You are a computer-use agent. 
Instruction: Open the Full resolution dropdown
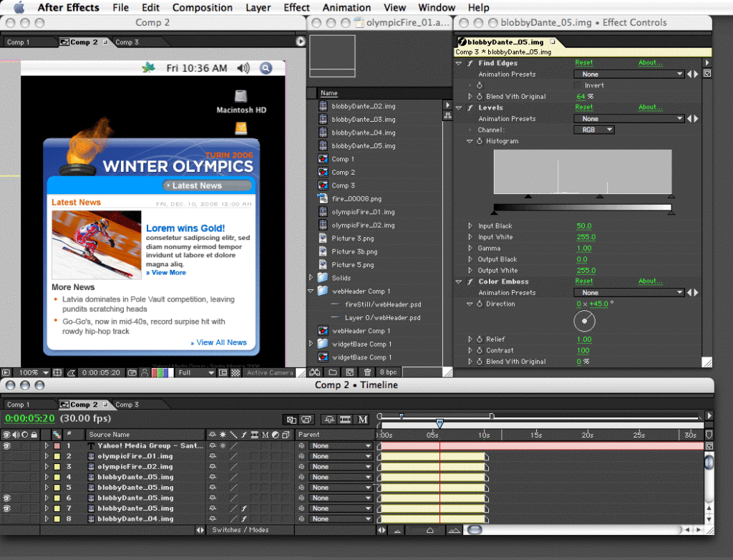click(x=195, y=373)
